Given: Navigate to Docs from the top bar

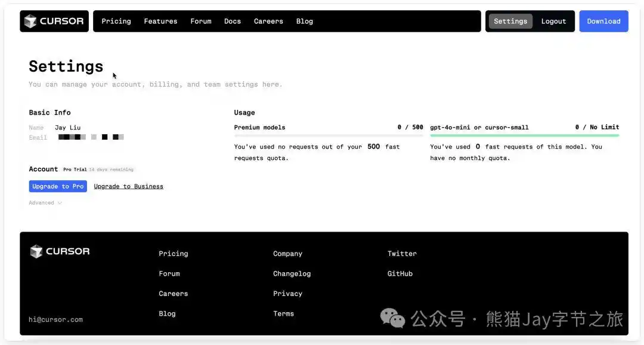Looking at the screenshot, I should tap(232, 21).
